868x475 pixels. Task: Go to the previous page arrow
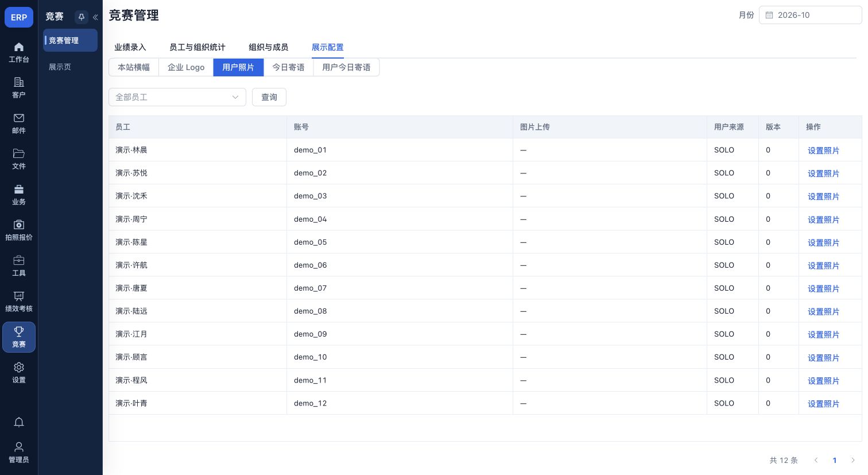[x=816, y=460]
